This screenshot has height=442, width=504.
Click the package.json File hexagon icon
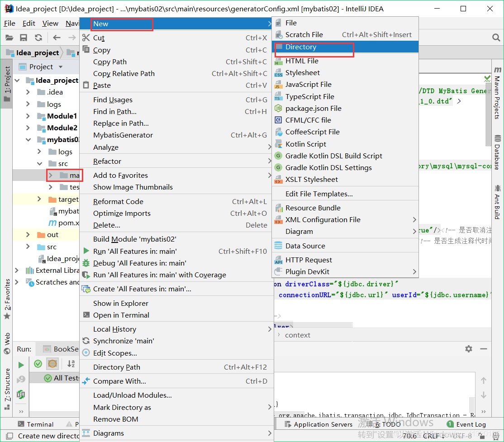pyautogui.click(x=278, y=108)
